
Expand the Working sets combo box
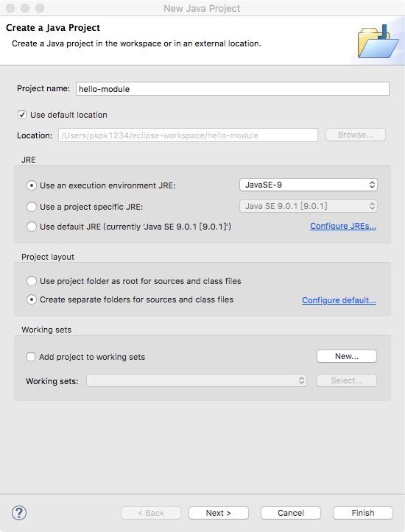(197, 380)
